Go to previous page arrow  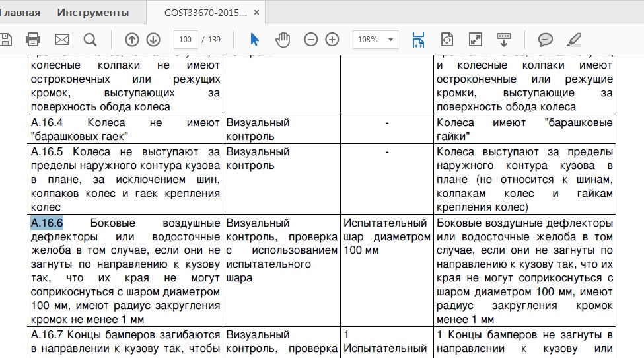(132, 40)
